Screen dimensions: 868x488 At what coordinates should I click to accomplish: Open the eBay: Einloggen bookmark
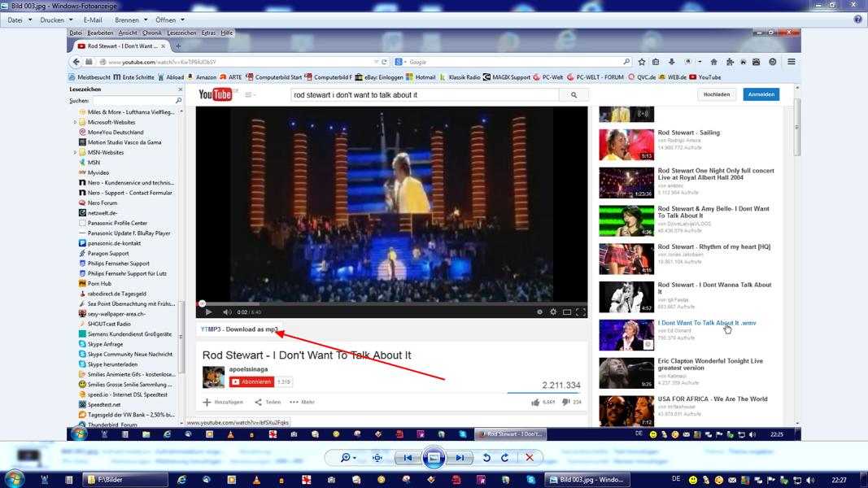(378, 77)
